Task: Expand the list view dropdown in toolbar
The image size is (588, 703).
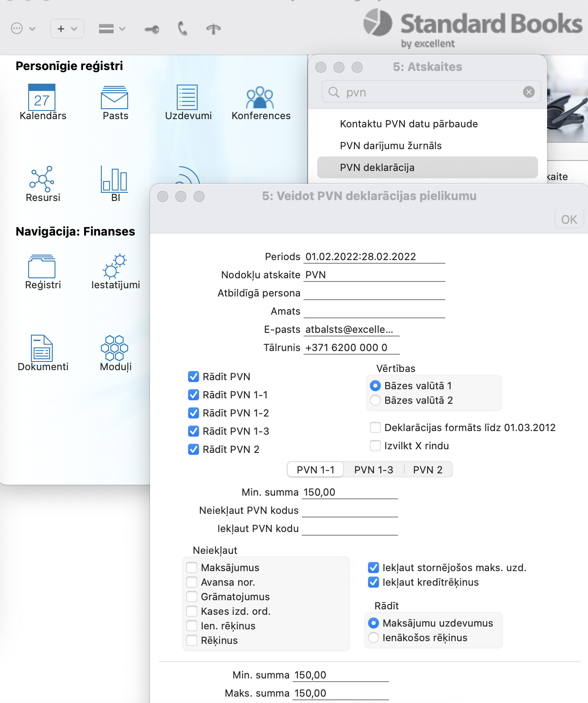Action: (x=112, y=29)
